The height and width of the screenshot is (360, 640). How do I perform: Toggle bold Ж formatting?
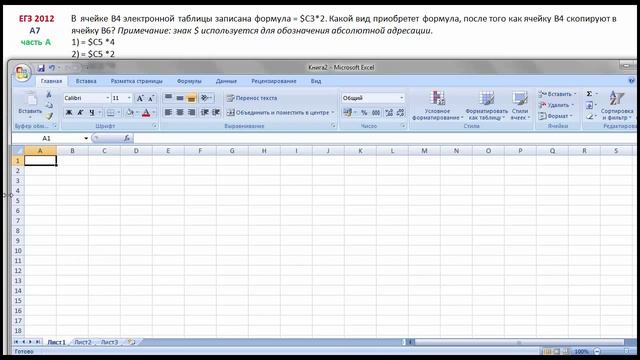[x=69, y=112]
